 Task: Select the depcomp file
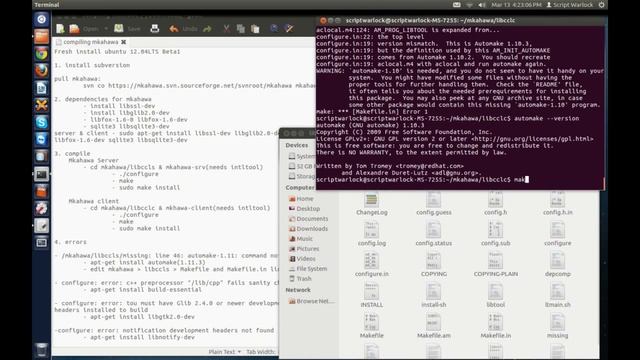click(558, 265)
